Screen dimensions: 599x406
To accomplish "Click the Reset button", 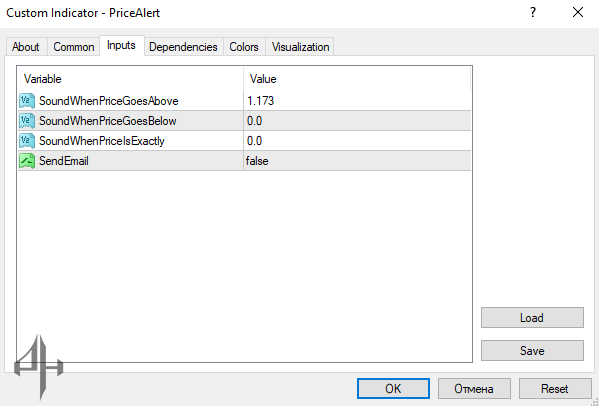I will (x=555, y=389).
